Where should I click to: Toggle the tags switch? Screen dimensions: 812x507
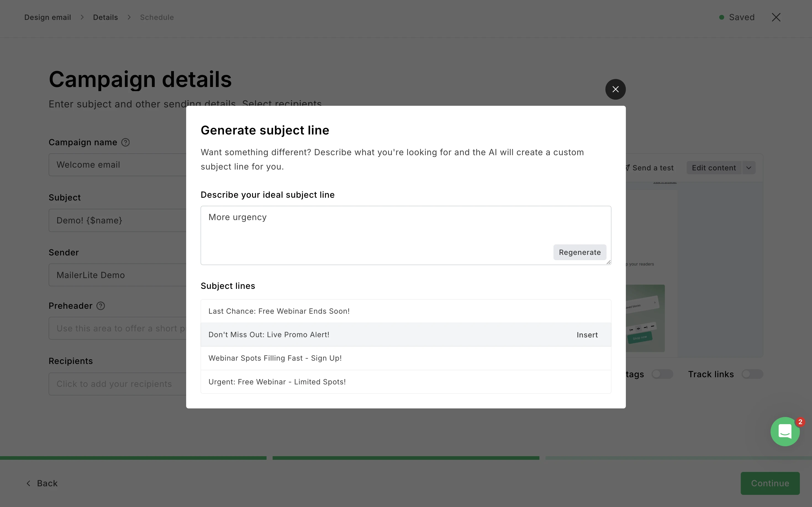[662, 374]
